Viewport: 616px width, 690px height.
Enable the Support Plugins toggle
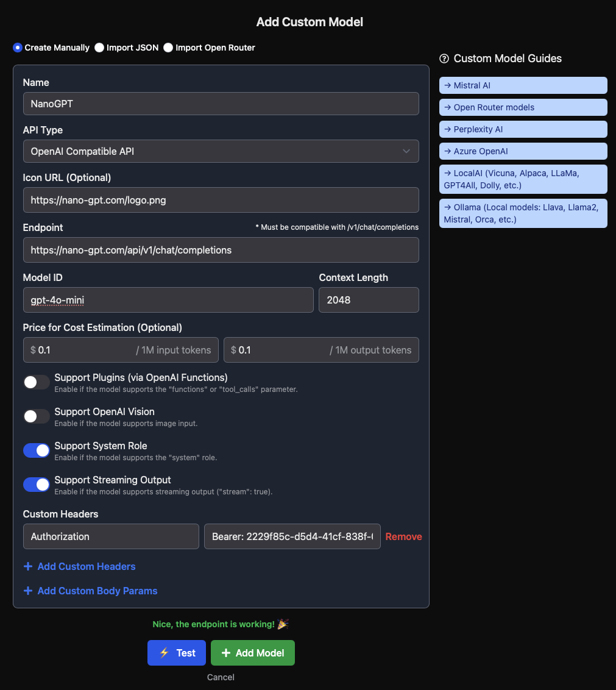[x=36, y=382]
